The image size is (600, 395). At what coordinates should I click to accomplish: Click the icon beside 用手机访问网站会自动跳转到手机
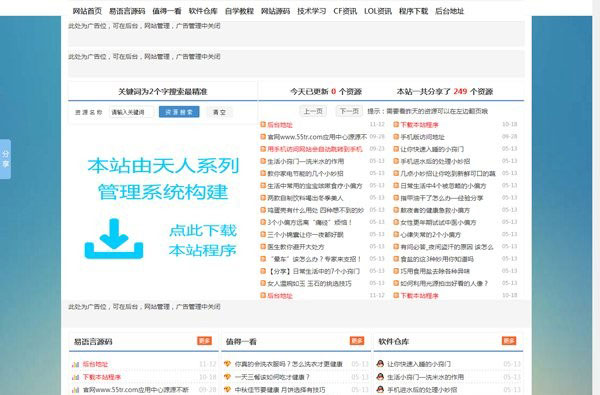point(263,149)
